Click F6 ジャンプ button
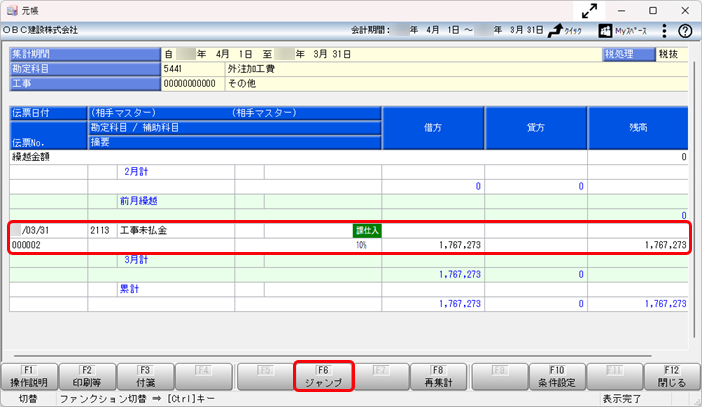The image size is (702, 407). point(324,377)
